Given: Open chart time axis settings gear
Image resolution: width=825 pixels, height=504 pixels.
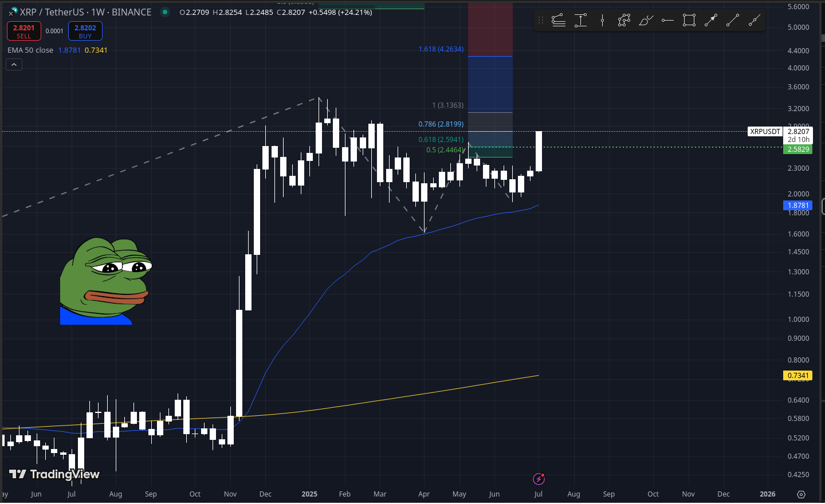Looking at the screenshot, I should tap(802, 494).
